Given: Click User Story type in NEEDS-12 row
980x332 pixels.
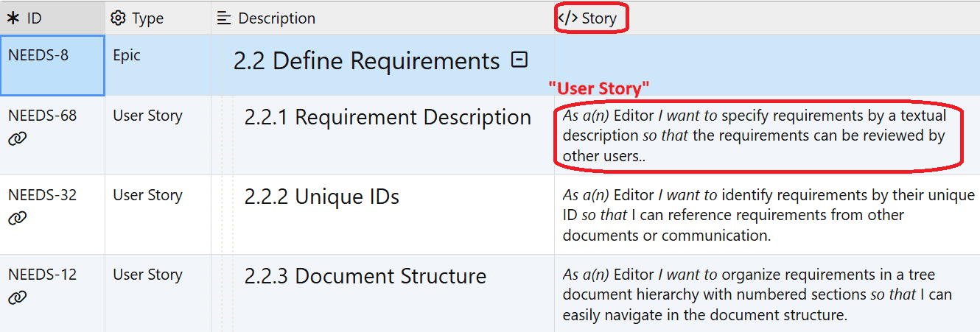Looking at the screenshot, I should pyautogui.click(x=147, y=275).
